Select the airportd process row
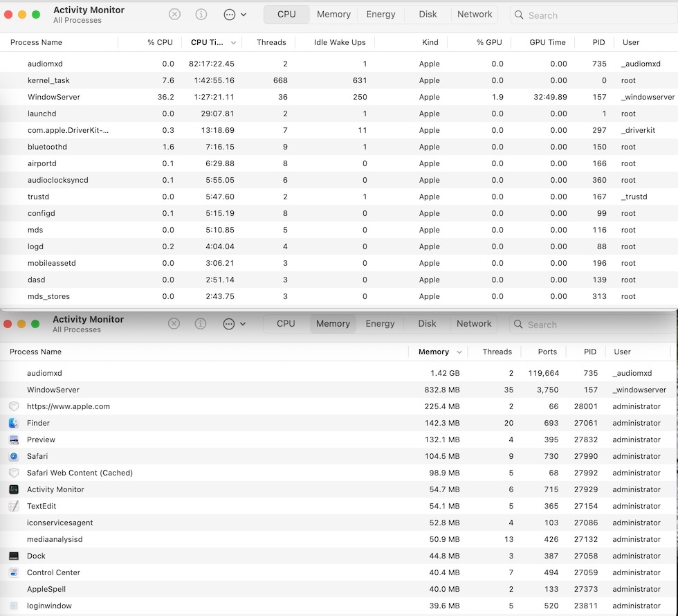Viewport: 678px width, 616px height. coord(339,163)
